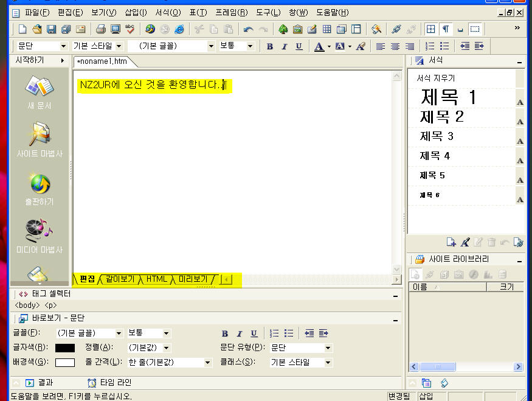Toggle bullet list in the main formatting toolbar

pos(444,46)
